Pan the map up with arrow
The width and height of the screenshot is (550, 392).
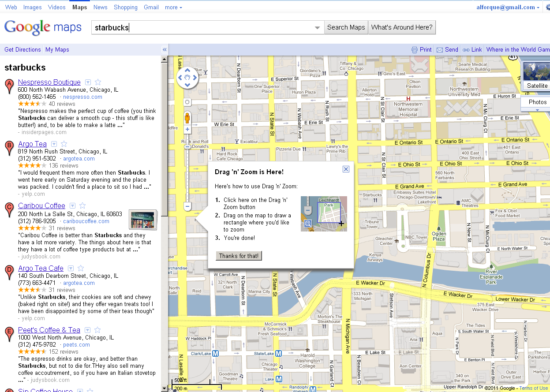click(x=187, y=70)
